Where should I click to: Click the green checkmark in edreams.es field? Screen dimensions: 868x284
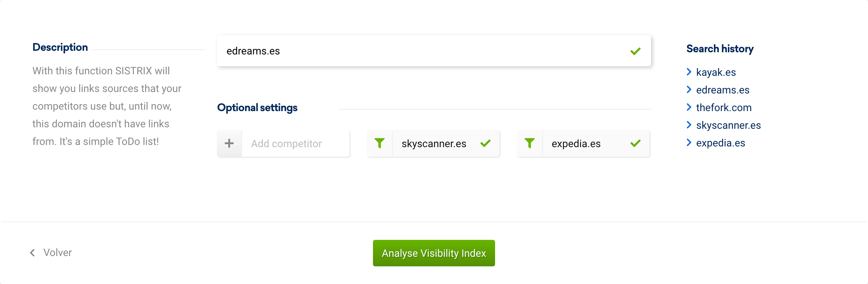pos(636,51)
